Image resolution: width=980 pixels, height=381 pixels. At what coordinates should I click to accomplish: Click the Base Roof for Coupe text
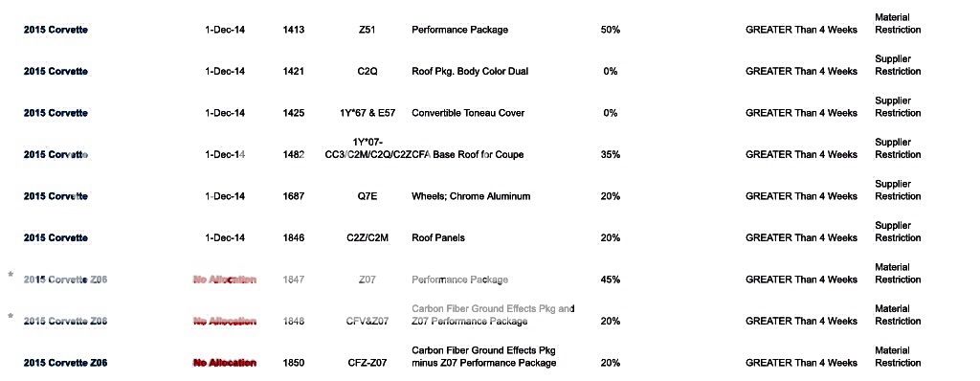[479, 154]
